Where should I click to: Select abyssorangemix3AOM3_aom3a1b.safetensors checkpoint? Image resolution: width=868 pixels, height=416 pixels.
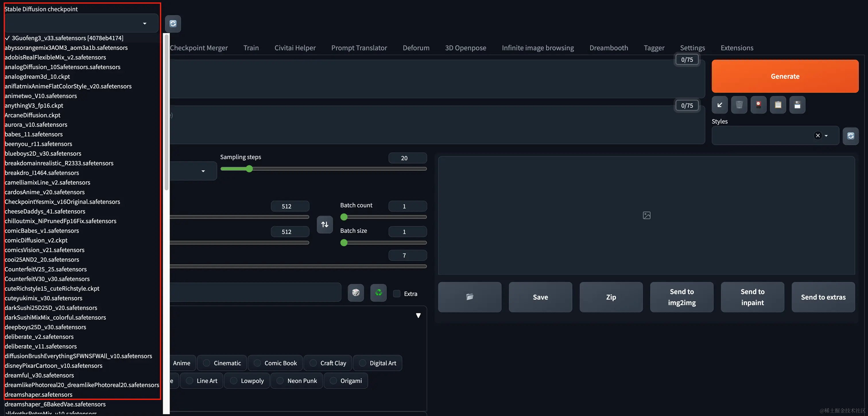click(66, 48)
